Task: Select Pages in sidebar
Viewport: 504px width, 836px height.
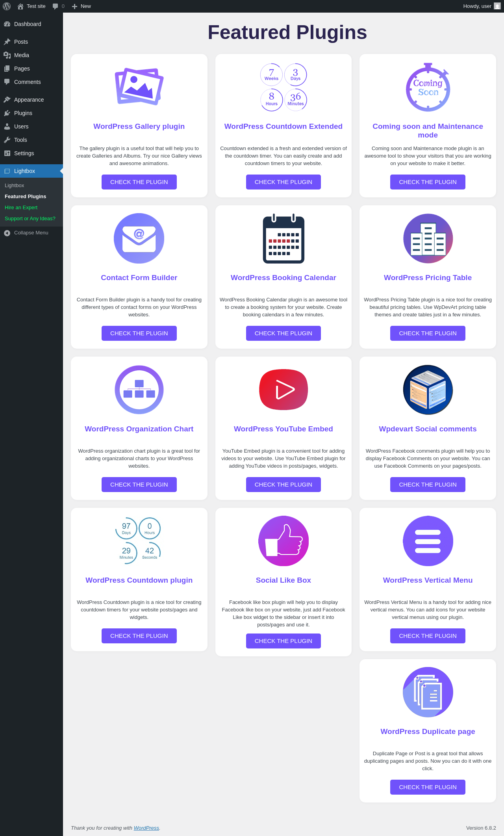Action: [x=31, y=69]
